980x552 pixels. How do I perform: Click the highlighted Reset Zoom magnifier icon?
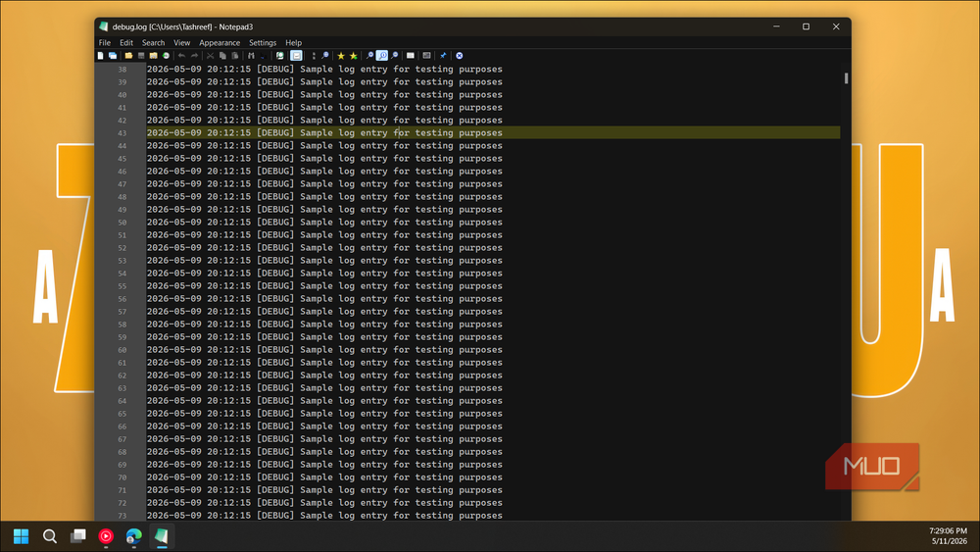(x=382, y=56)
